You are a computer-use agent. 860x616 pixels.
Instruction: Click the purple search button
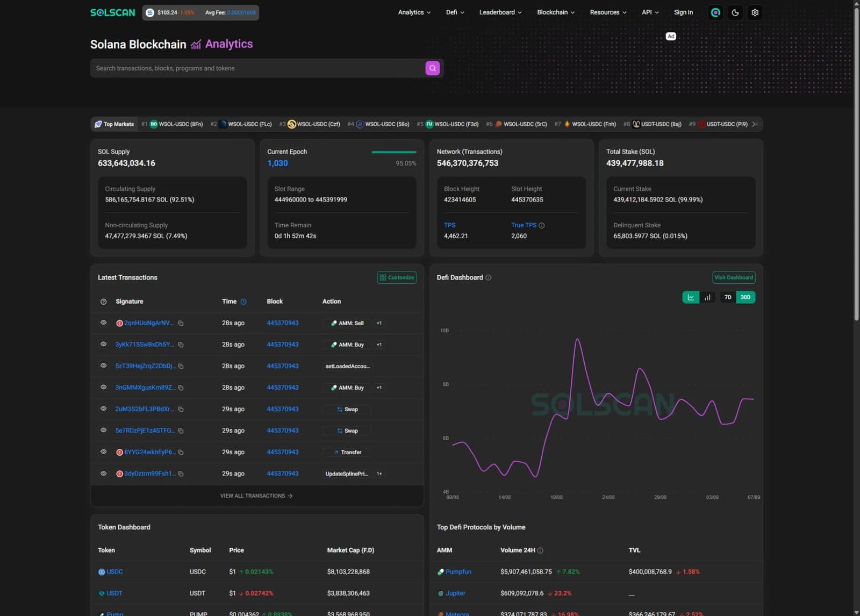pos(433,68)
